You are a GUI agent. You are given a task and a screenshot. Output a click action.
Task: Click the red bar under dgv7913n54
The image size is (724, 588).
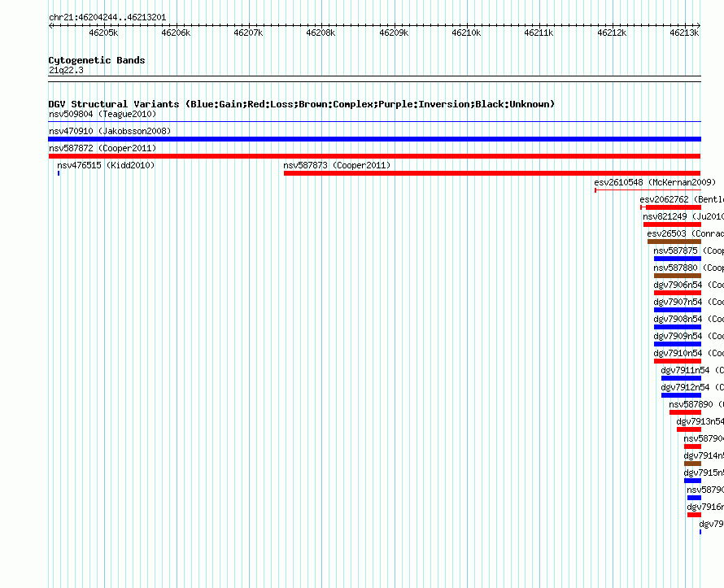[689, 429]
